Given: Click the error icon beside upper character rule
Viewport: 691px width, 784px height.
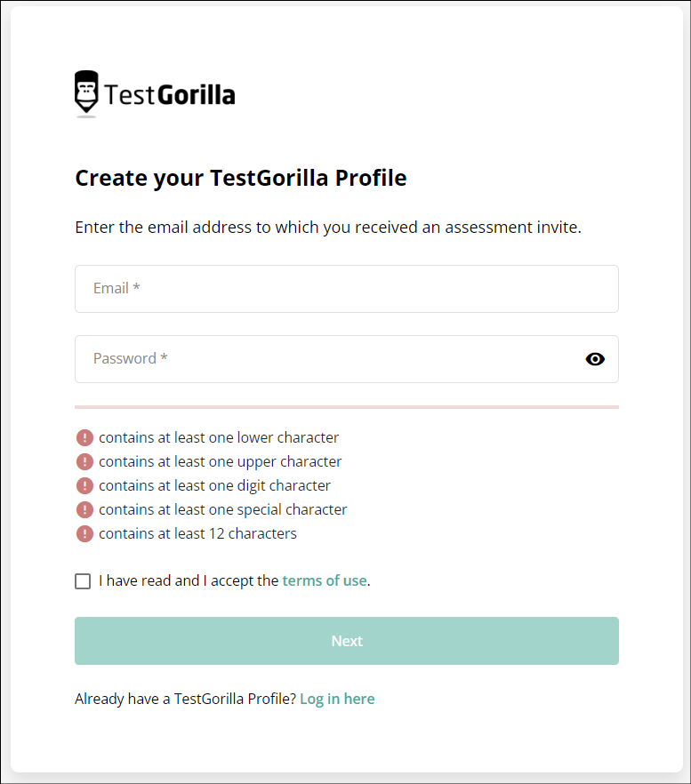Looking at the screenshot, I should click(84, 461).
